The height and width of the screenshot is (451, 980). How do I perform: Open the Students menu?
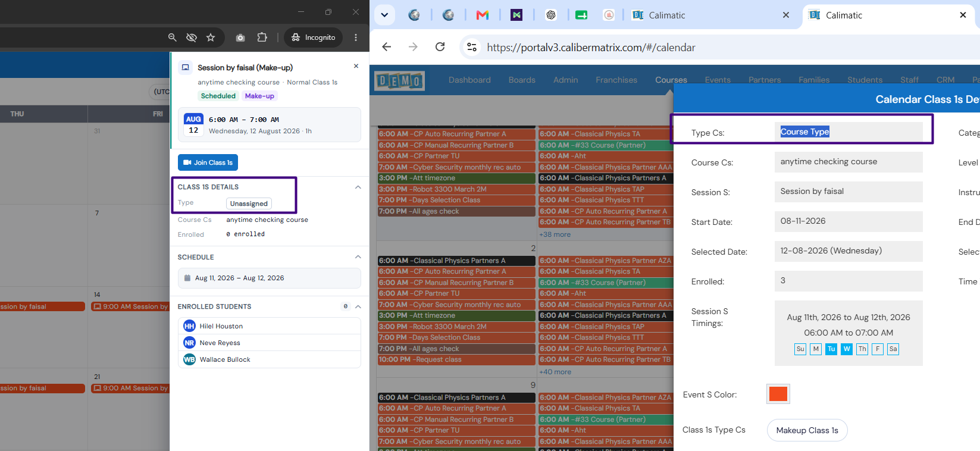click(865, 80)
